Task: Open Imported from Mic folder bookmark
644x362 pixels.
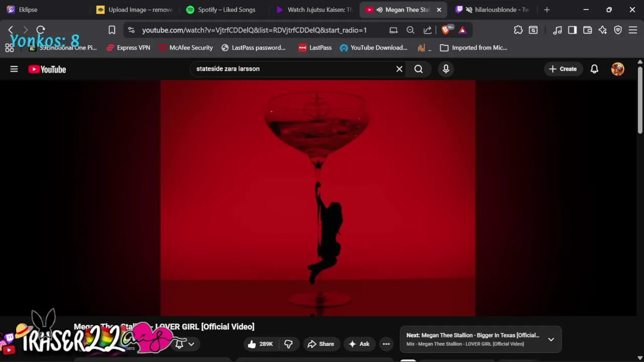Action: (x=473, y=48)
